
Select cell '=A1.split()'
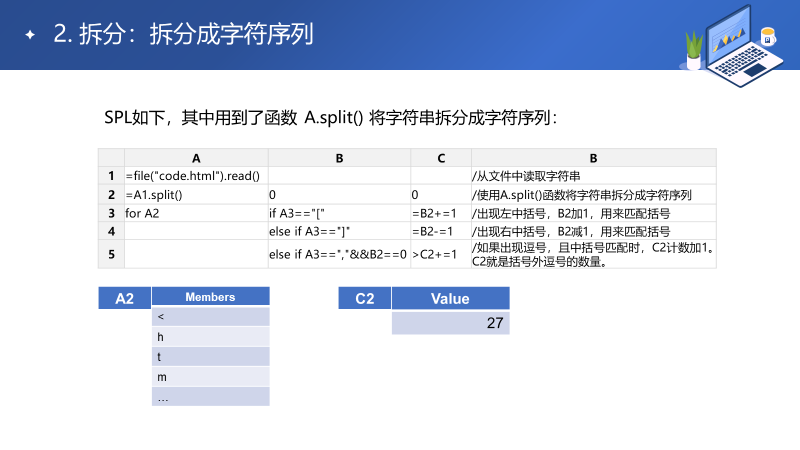point(196,195)
